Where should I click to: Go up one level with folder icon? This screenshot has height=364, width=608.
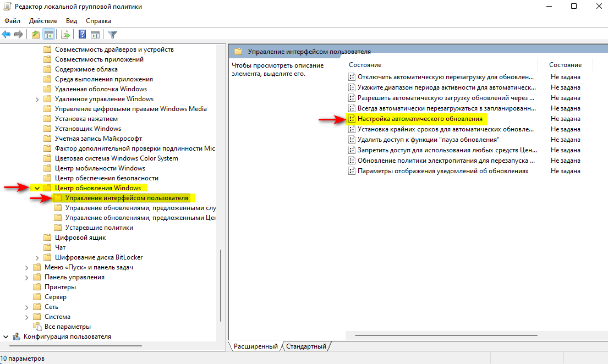click(x=36, y=35)
